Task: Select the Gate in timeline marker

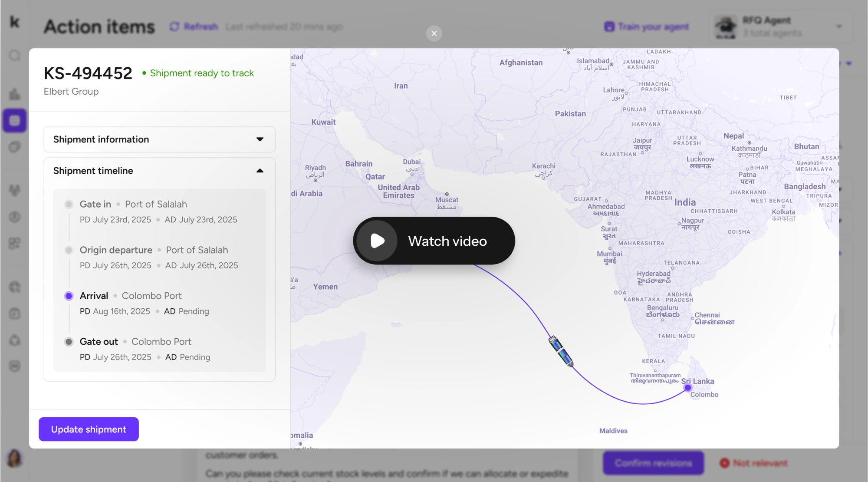Action: (69, 204)
